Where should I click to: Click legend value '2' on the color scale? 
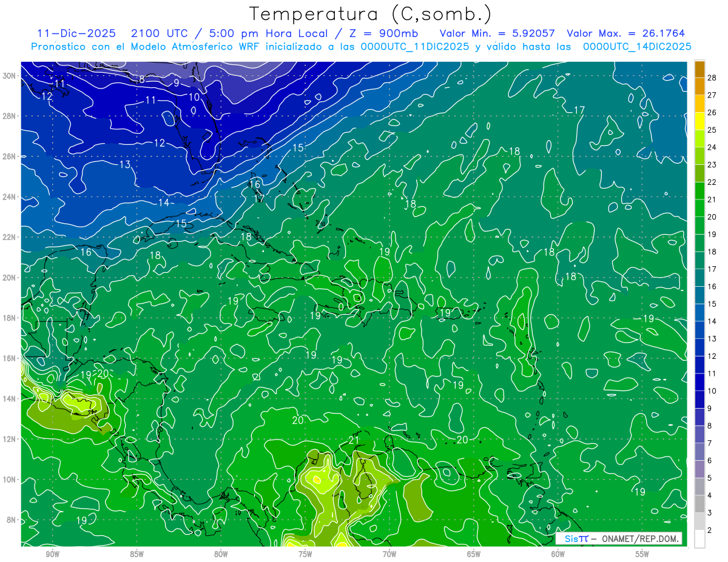[x=709, y=530]
